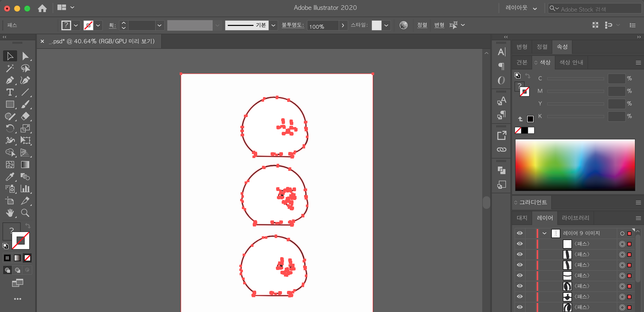Open the stroke weight dropdown
Screen dimensions: 644x312
[x=159, y=25]
